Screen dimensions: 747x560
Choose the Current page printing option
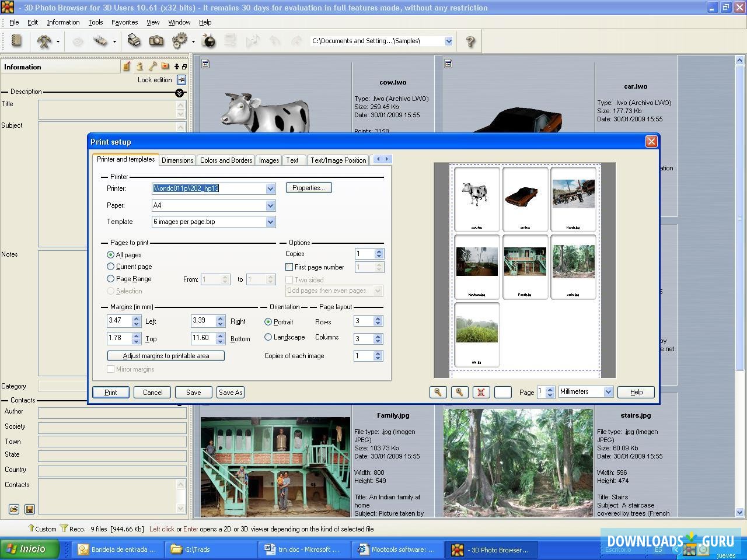111,266
